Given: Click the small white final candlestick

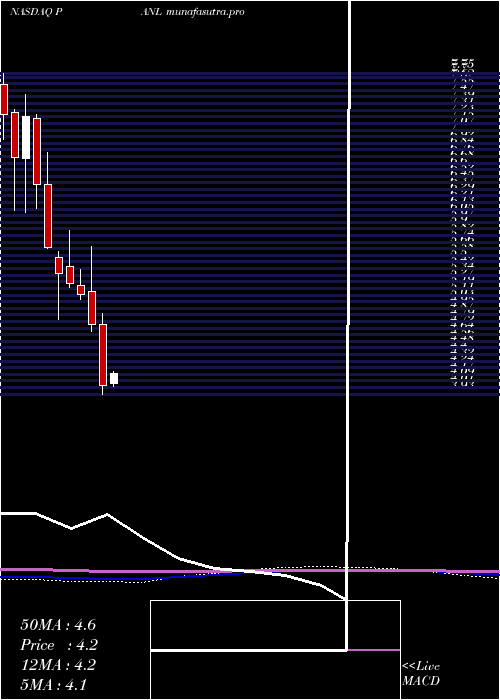Looking at the screenshot, I should tap(114, 379).
